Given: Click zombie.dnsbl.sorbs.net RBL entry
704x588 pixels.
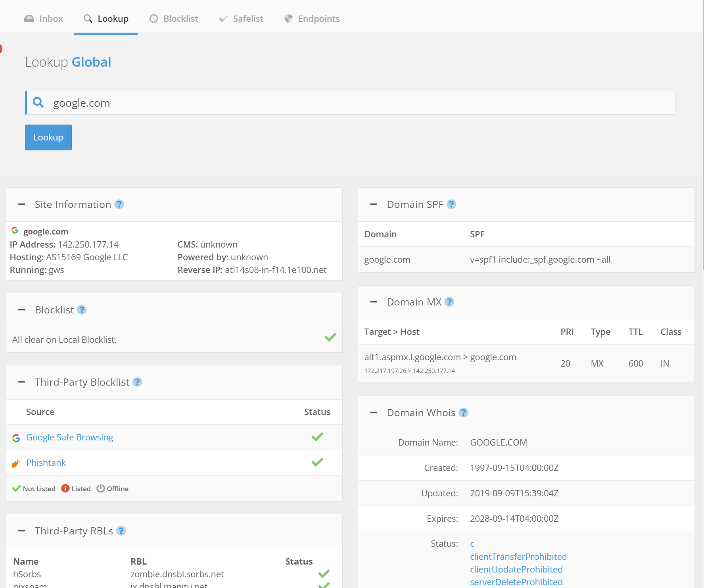Looking at the screenshot, I should [x=177, y=574].
